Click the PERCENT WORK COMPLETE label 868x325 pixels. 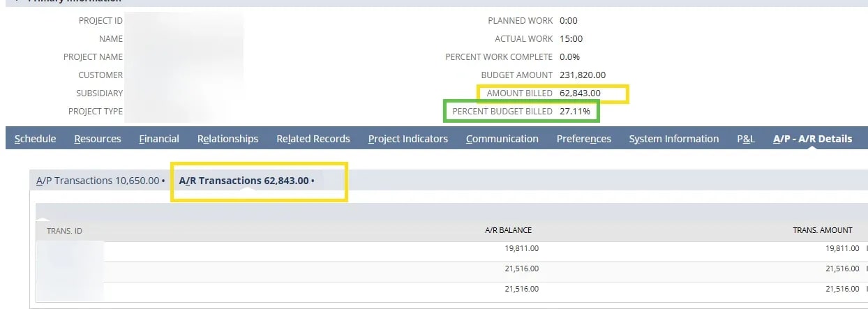[x=499, y=56]
